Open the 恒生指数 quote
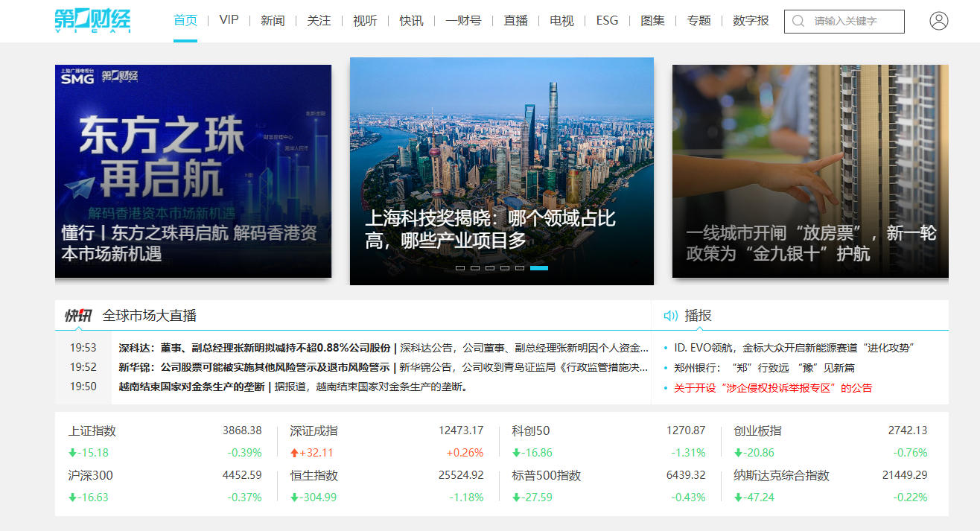 point(314,475)
